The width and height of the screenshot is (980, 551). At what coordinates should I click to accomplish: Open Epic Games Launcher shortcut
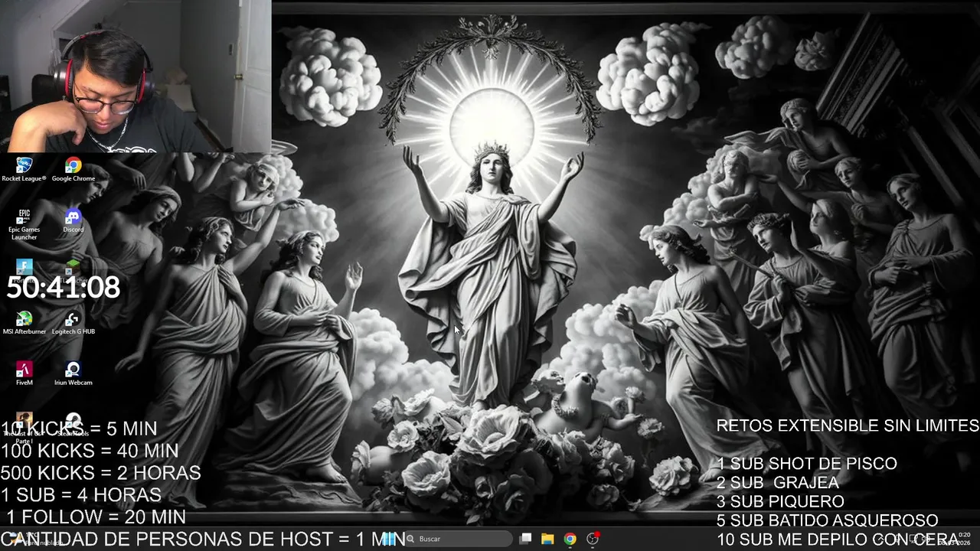[24, 223]
